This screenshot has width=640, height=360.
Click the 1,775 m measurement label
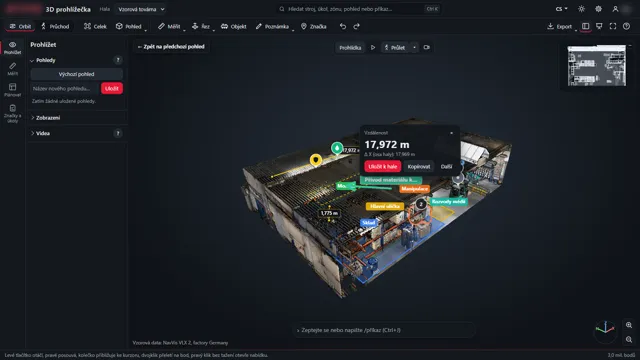329,213
